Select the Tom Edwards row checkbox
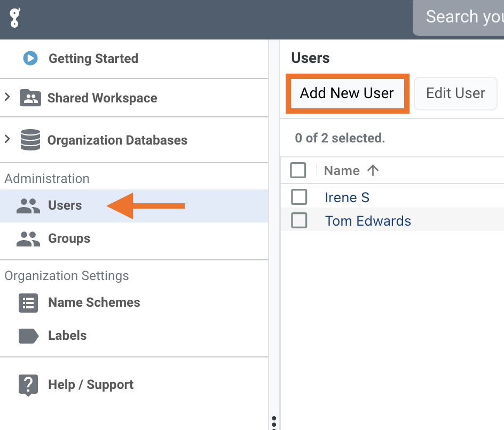 (x=299, y=221)
